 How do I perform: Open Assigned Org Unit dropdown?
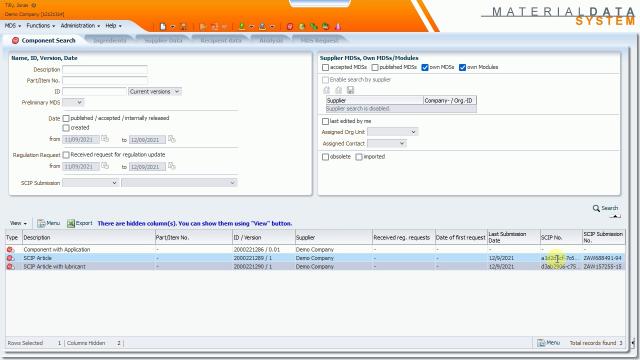(x=392, y=132)
